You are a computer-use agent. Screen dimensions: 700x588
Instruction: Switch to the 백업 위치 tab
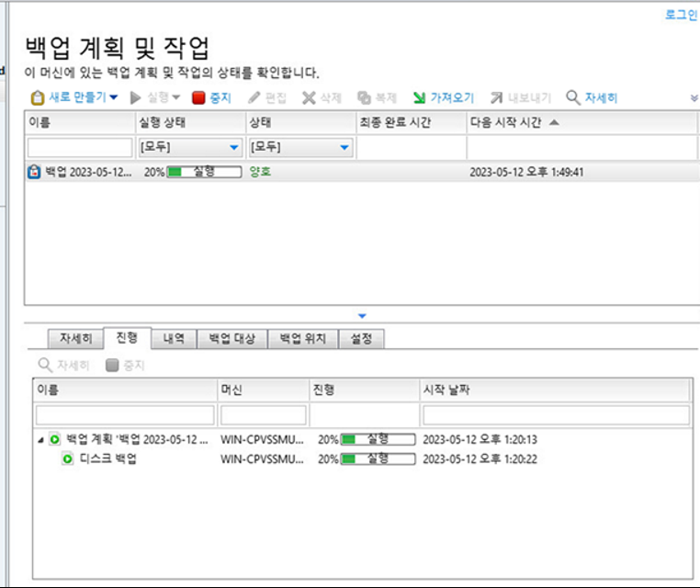[302, 338]
